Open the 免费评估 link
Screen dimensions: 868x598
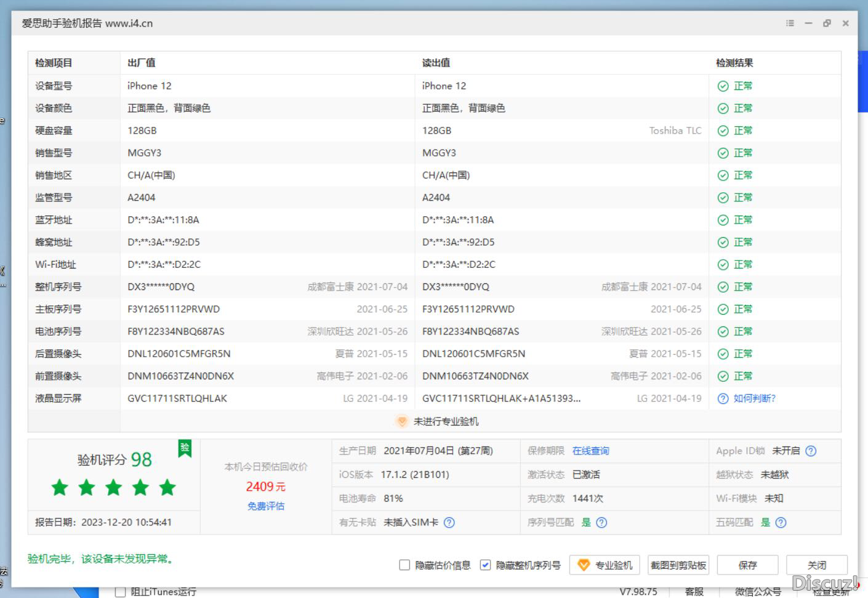(x=266, y=506)
